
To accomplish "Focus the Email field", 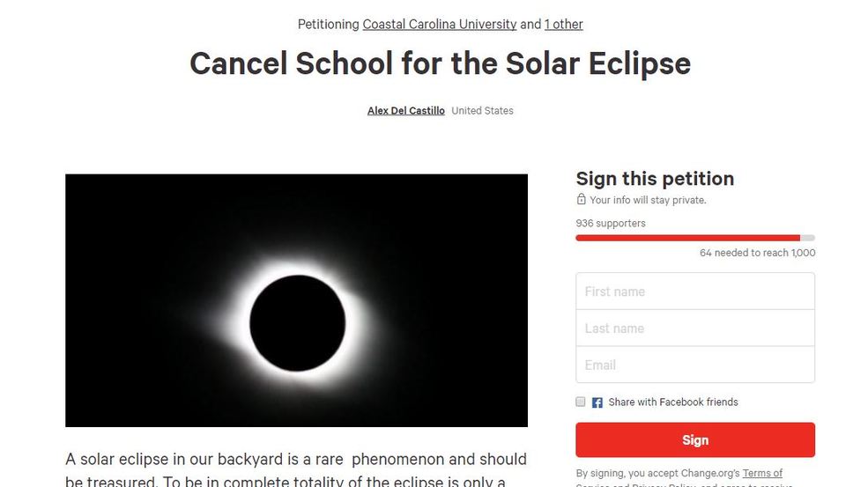I will coord(695,365).
